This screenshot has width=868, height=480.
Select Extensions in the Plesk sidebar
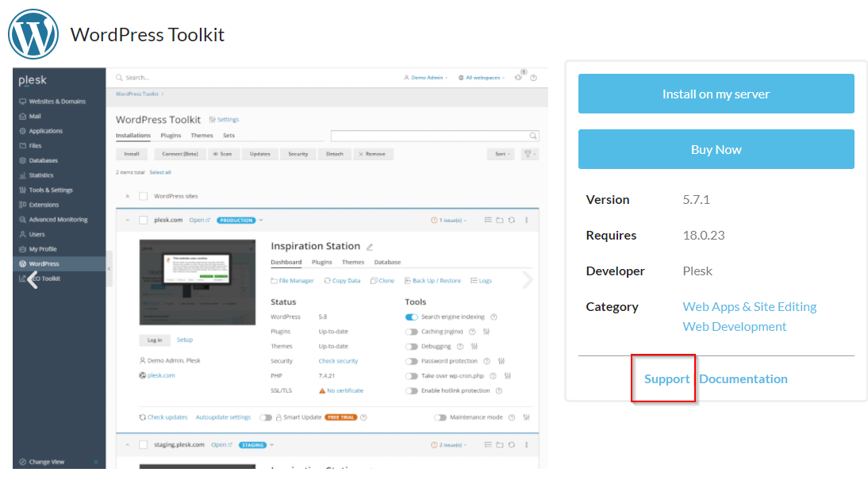(44, 205)
